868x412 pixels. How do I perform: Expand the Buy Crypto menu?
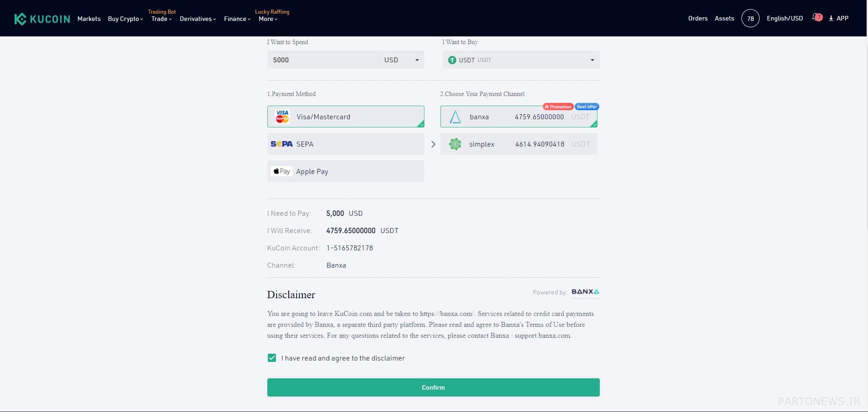(x=125, y=19)
